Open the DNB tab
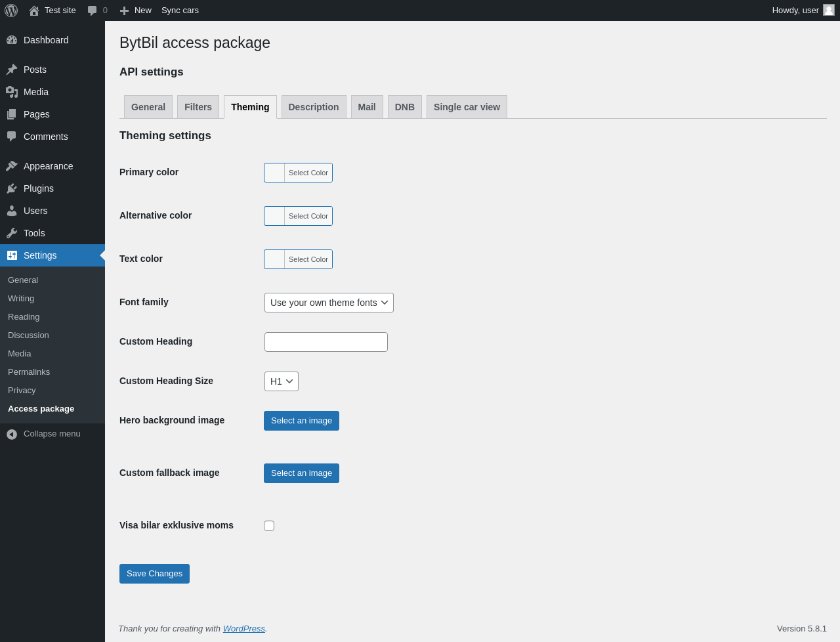This screenshot has width=840, height=642. click(405, 107)
